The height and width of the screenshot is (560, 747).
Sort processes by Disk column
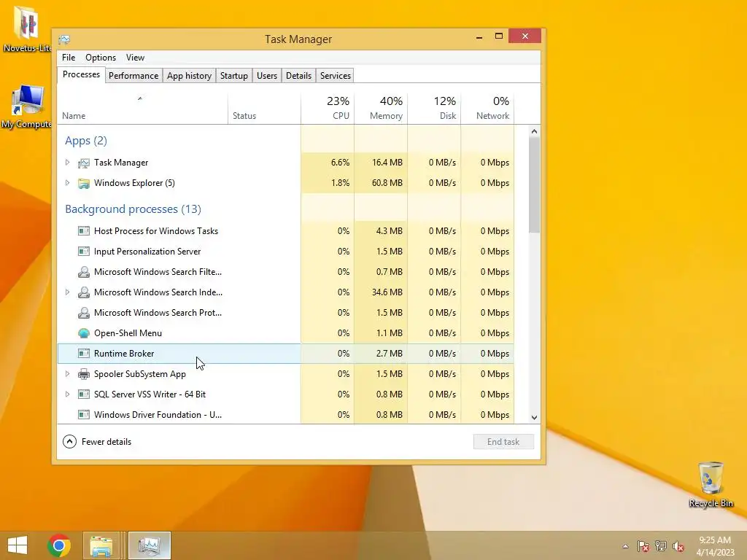pyautogui.click(x=435, y=108)
